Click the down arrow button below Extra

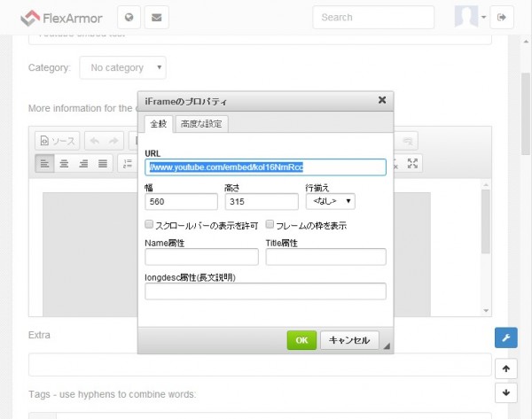click(x=505, y=392)
